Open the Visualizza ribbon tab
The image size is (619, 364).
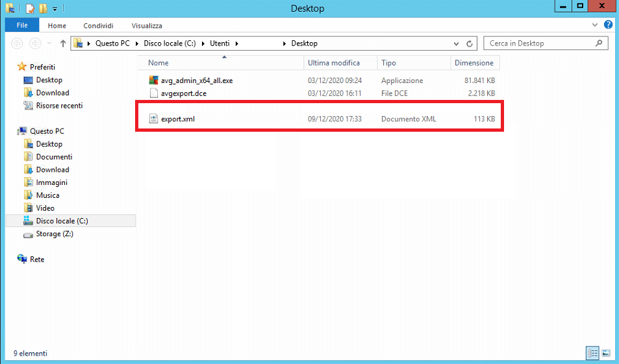coord(147,26)
